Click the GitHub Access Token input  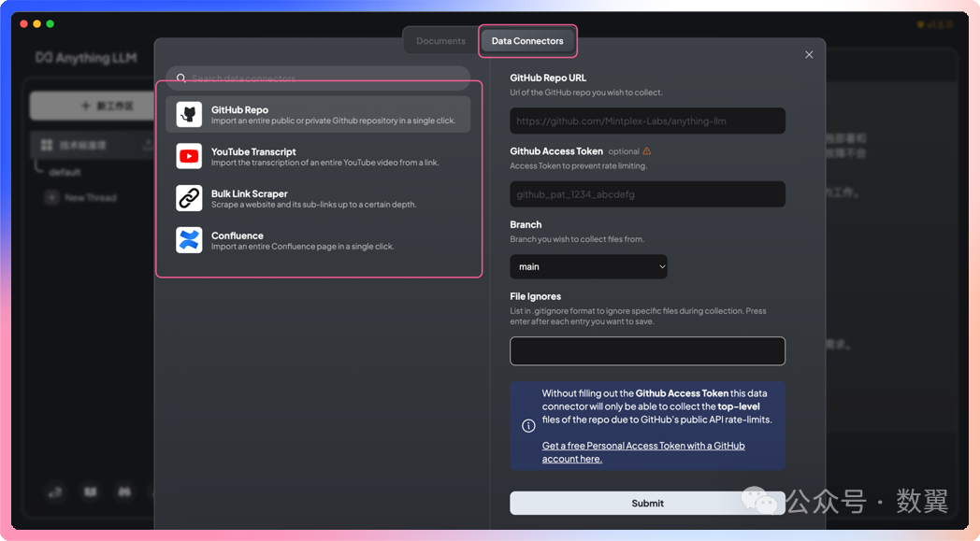[x=647, y=194]
